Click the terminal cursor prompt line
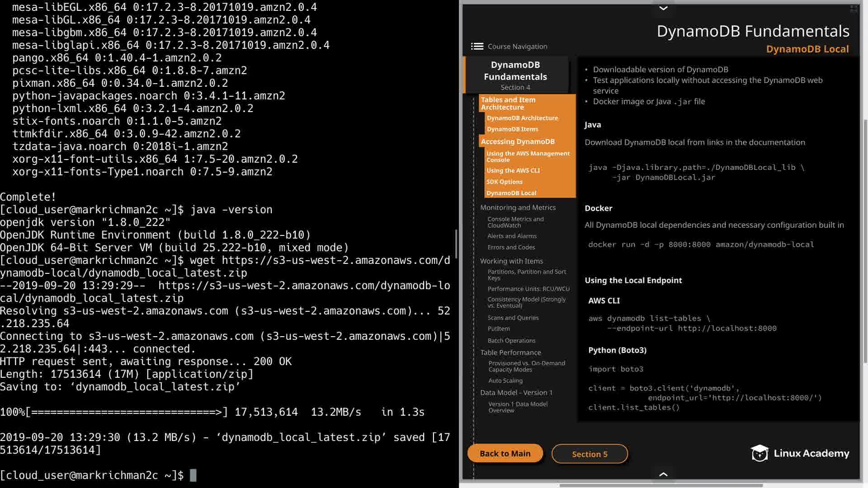The height and width of the screenshot is (488, 868). [x=193, y=475]
